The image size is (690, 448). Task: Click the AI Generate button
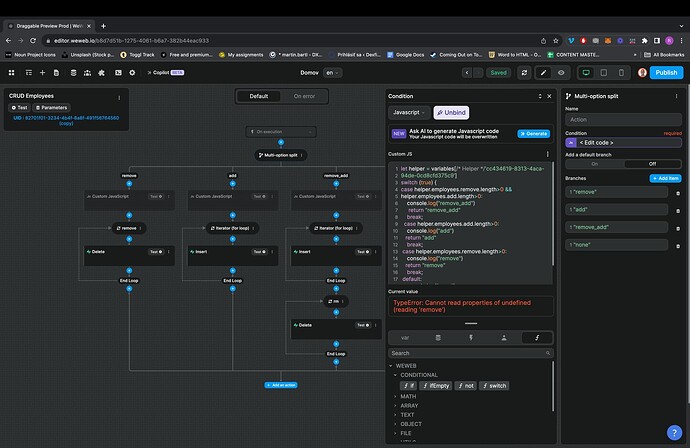point(533,133)
